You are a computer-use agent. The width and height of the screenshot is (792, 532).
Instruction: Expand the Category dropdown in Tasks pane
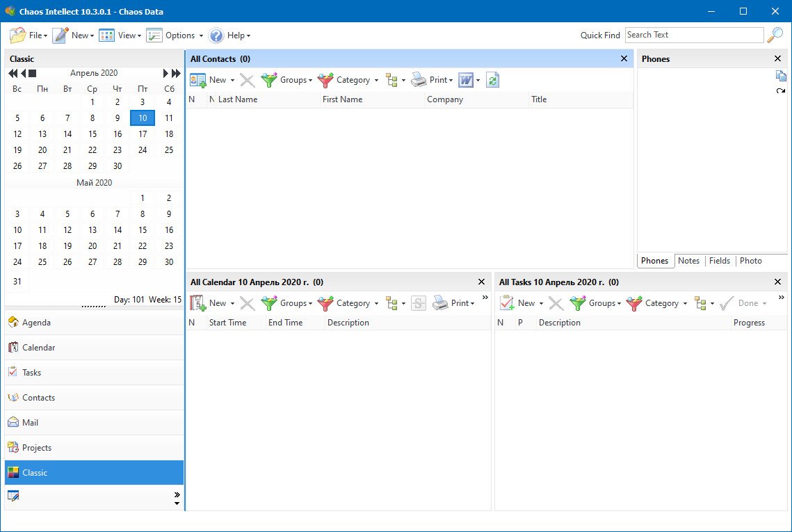coord(657,303)
